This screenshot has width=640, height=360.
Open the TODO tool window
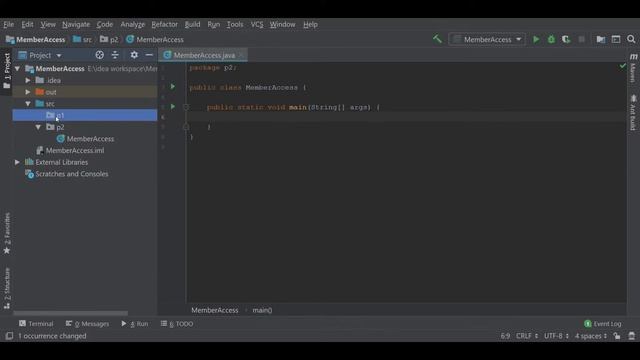coord(177,324)
